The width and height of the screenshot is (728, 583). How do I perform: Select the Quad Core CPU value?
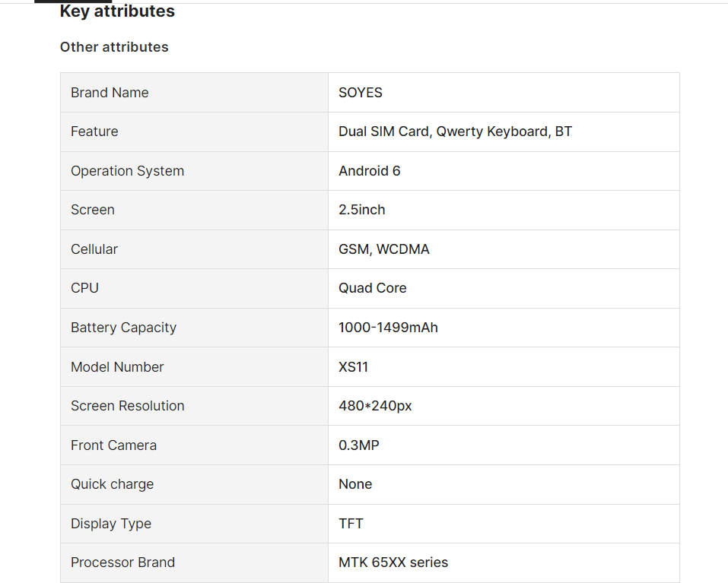372,288
